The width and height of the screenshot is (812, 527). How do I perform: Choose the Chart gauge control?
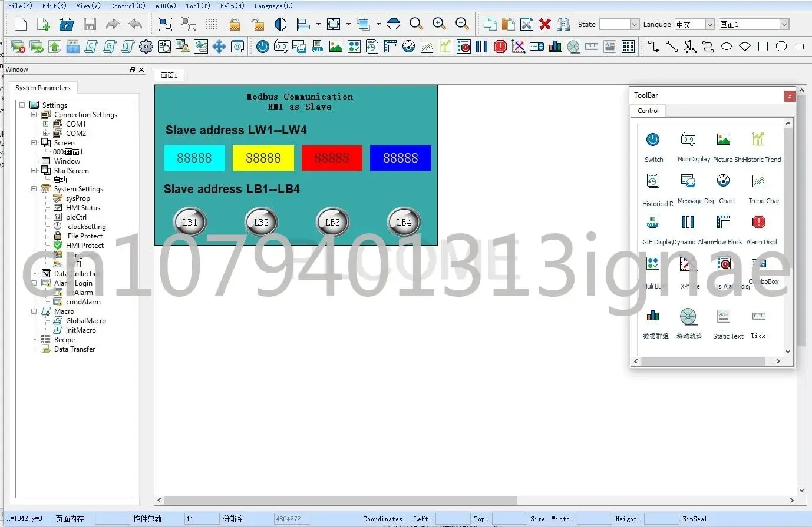coord(723,181)
